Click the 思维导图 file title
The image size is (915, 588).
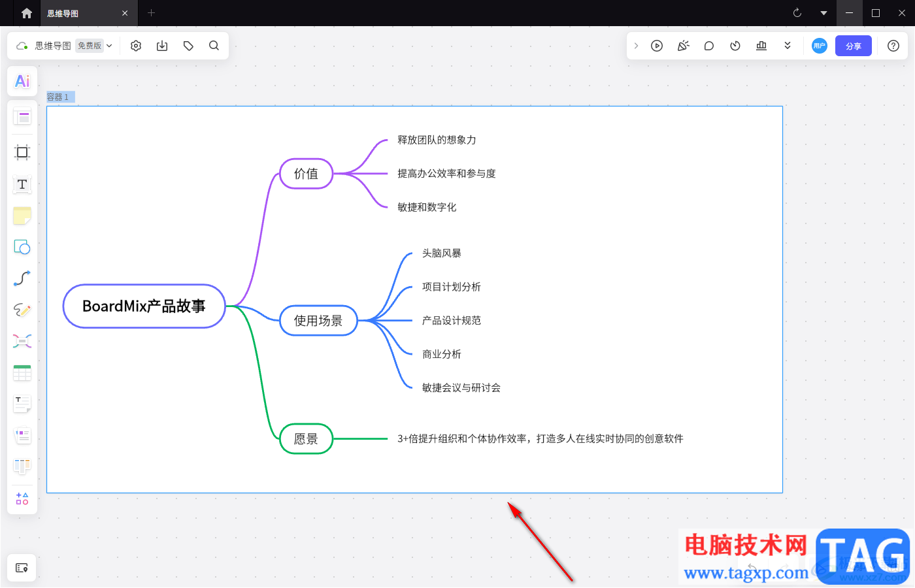click(53, 46)
